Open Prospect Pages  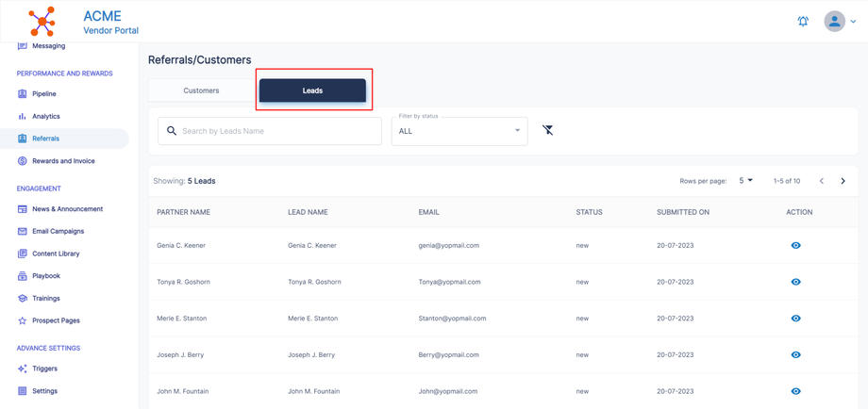click(x=56, y=320)
